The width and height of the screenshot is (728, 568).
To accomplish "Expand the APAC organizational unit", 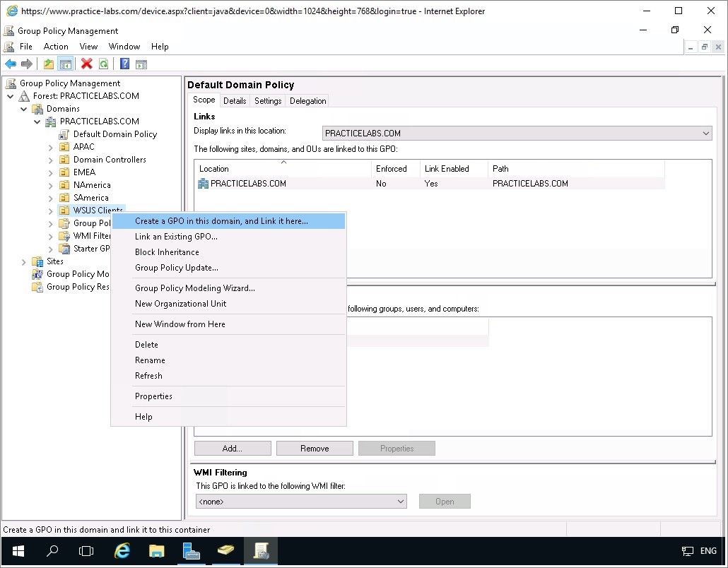I will (51, 147).
